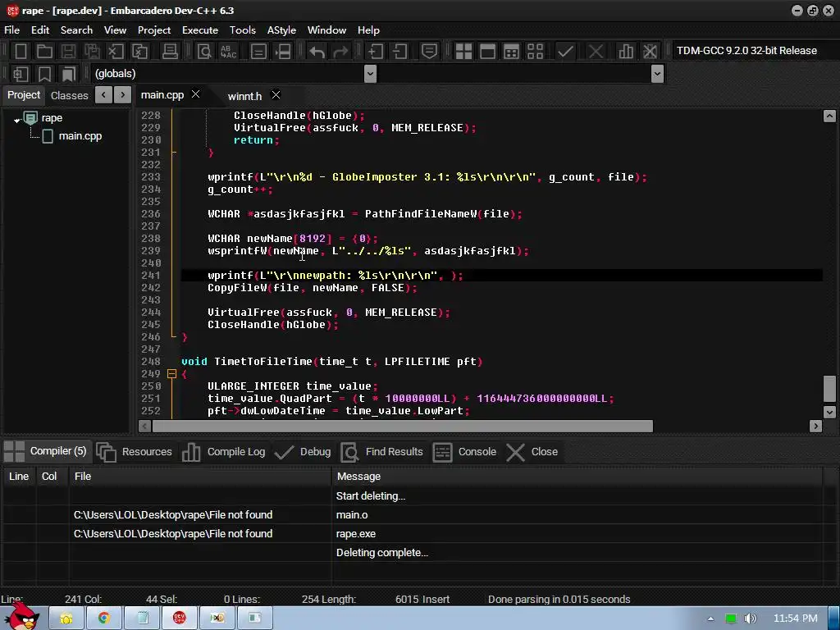Open the Execute menu
Screen dimensions: 840x630
[200, 30]
